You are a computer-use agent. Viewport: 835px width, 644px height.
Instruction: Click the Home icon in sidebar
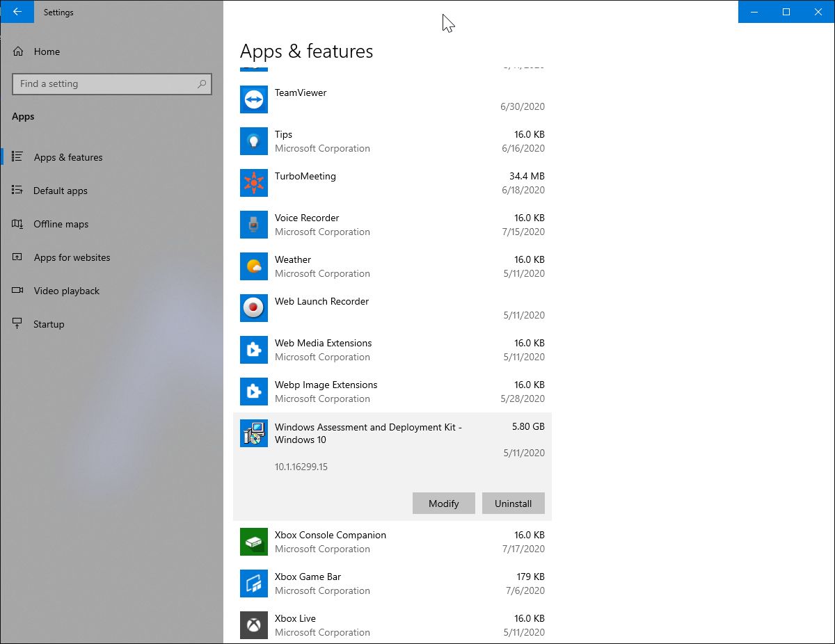point(18,51)
